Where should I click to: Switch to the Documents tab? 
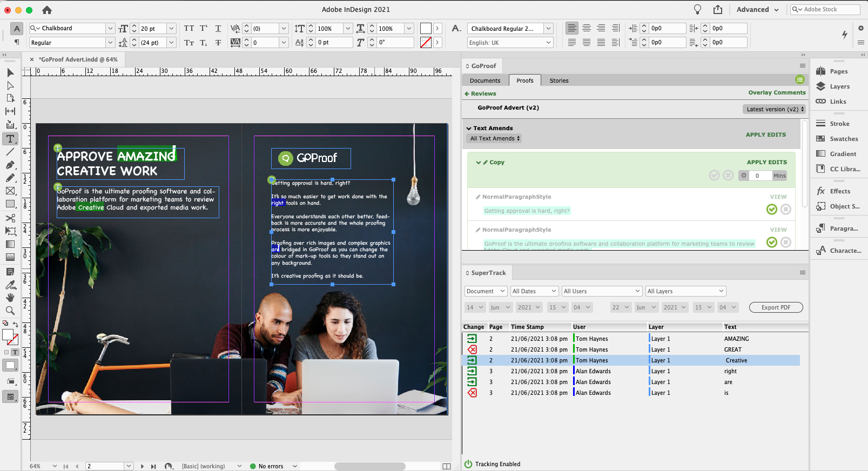coord(485,80)
